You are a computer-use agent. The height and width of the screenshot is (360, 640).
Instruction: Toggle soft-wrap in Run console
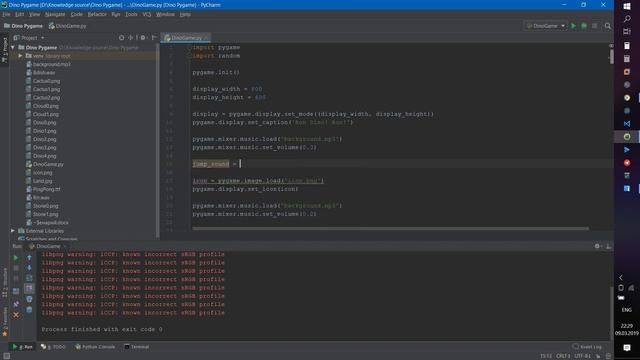coord(29,278)
